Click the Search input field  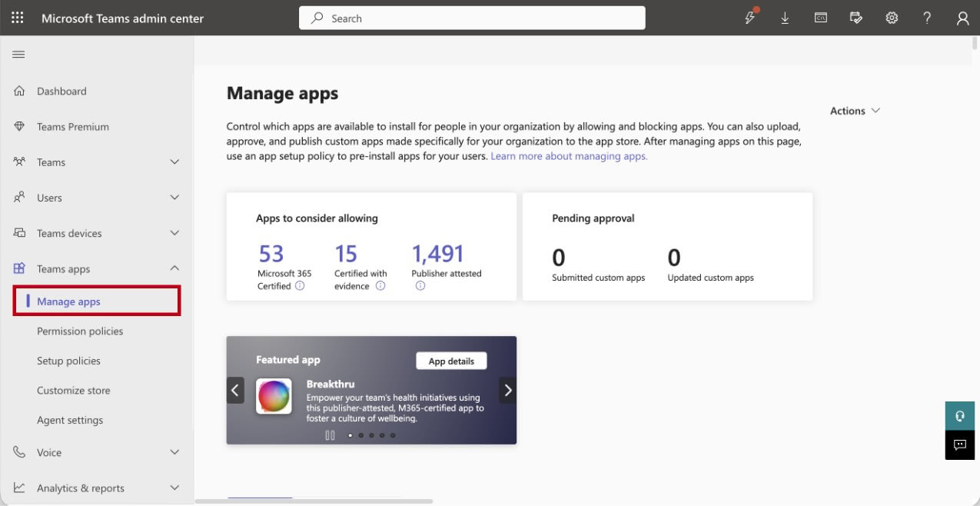pos(472,18)
